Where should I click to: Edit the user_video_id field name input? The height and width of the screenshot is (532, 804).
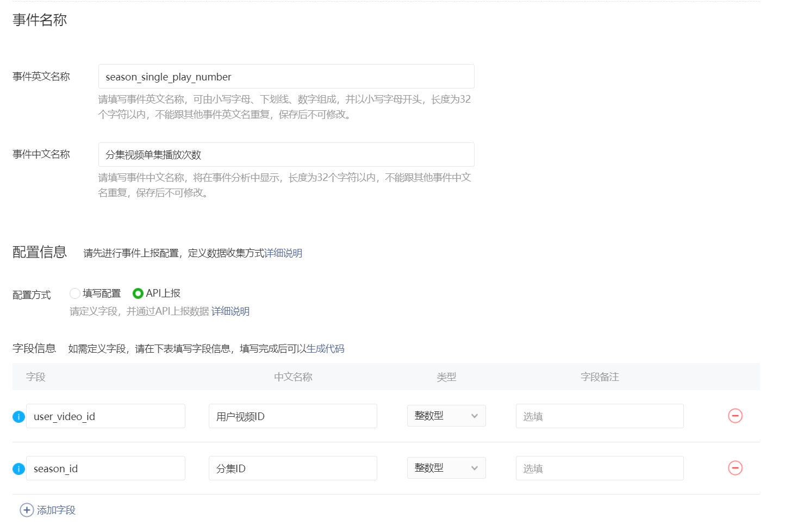pos(105,416)
